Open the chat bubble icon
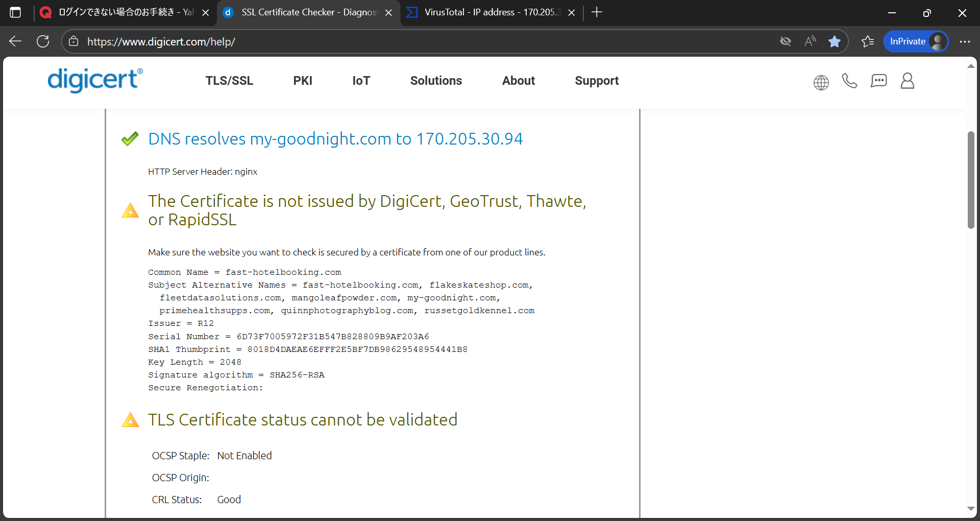980x521 pixels. click(x=878, y=81)
